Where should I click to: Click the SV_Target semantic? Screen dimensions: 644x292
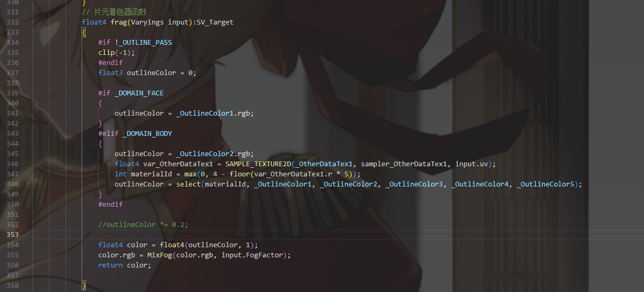(x=215, y=22)
